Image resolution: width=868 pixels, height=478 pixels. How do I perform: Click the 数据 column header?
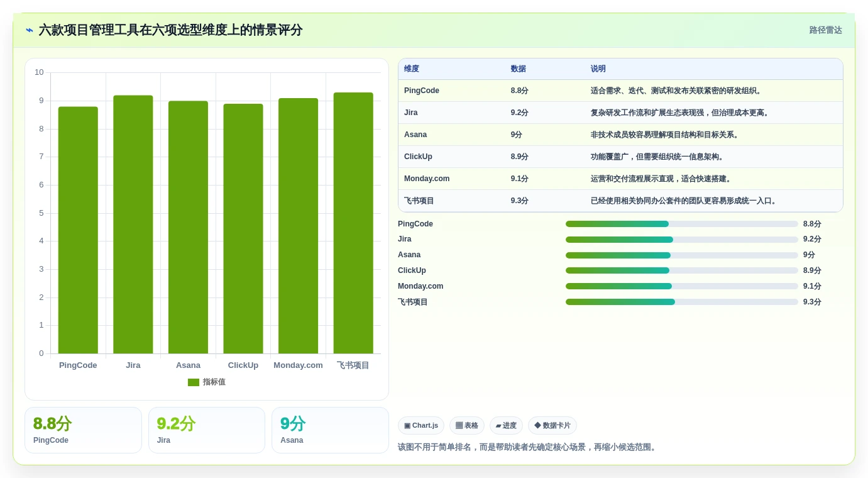click(519, 69)
